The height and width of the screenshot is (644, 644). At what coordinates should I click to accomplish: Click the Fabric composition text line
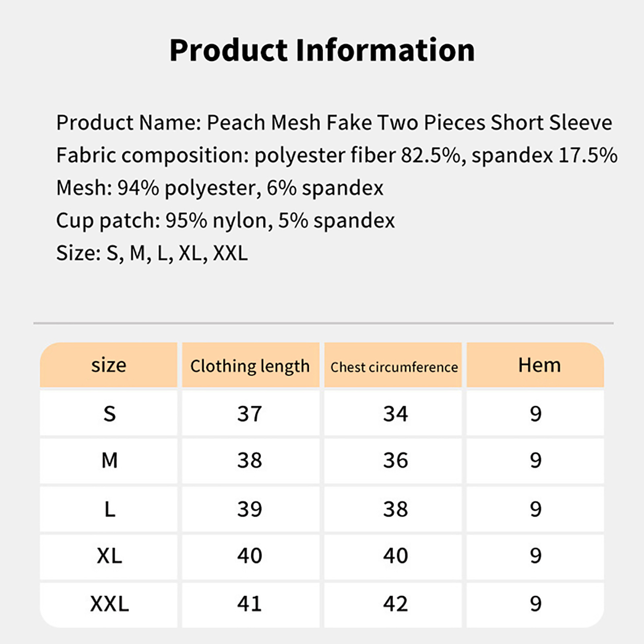pos(336,155)
